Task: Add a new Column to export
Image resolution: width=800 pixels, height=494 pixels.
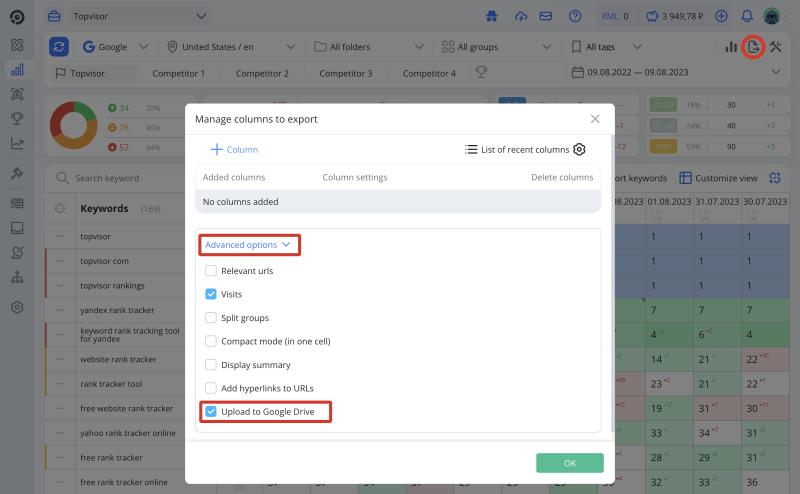Action: (x=234, y=150)
